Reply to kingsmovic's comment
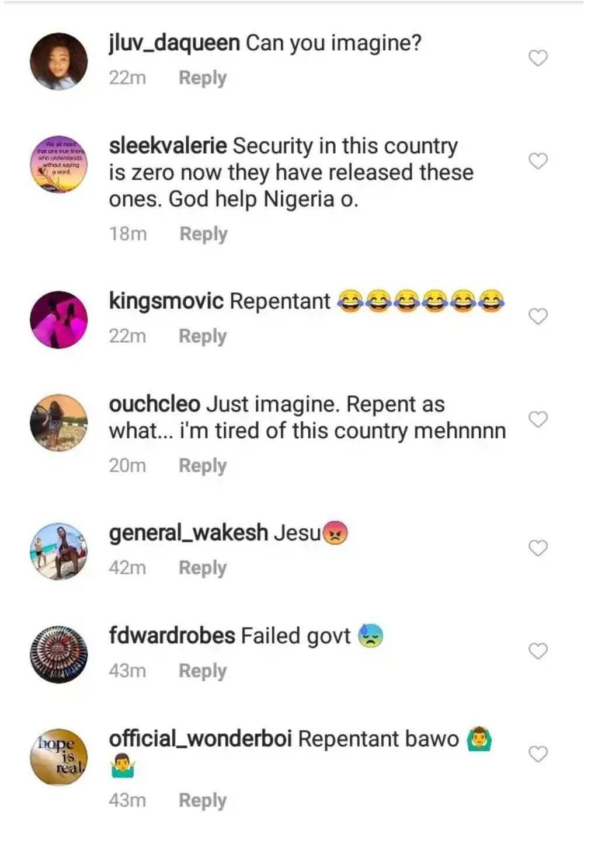598x868 pixels. [203, 335]
